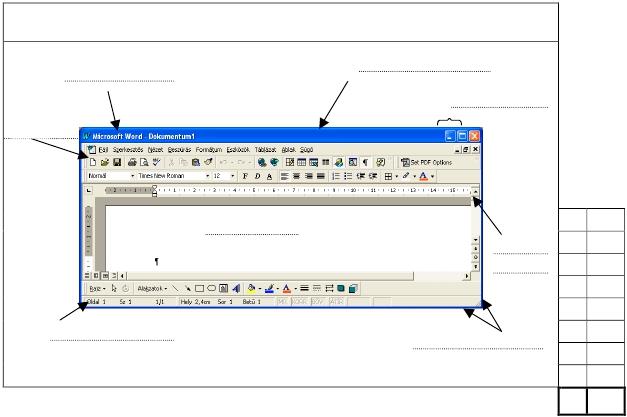Print the document via printer icon
The image size is (627, 417).
tap(132, 162)
